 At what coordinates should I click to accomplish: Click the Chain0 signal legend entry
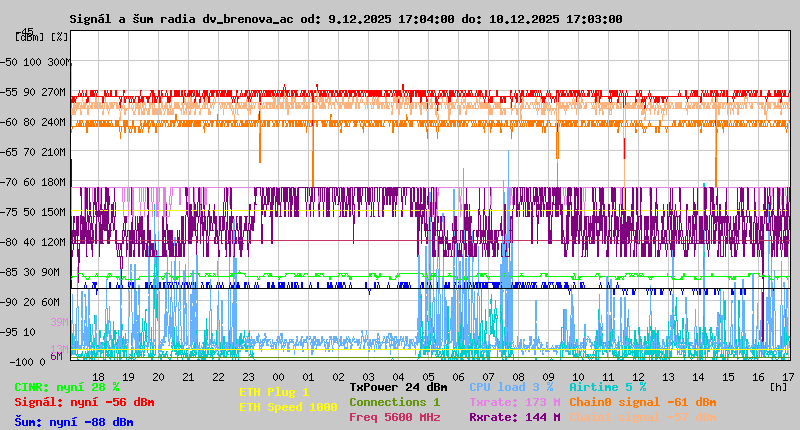pyautogui.click(x=642, y=402)
